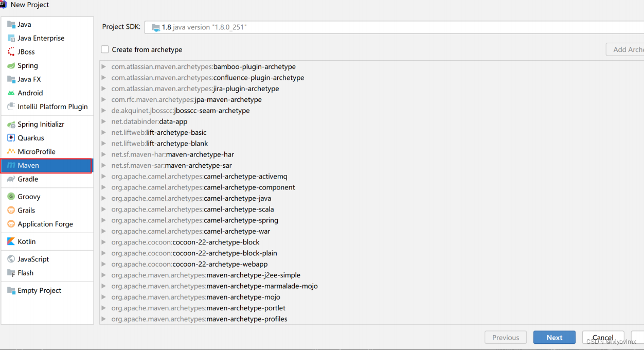Click the Java project type icon
The width and height of the screenshot is (644, 350).
[x=11, y=24]
